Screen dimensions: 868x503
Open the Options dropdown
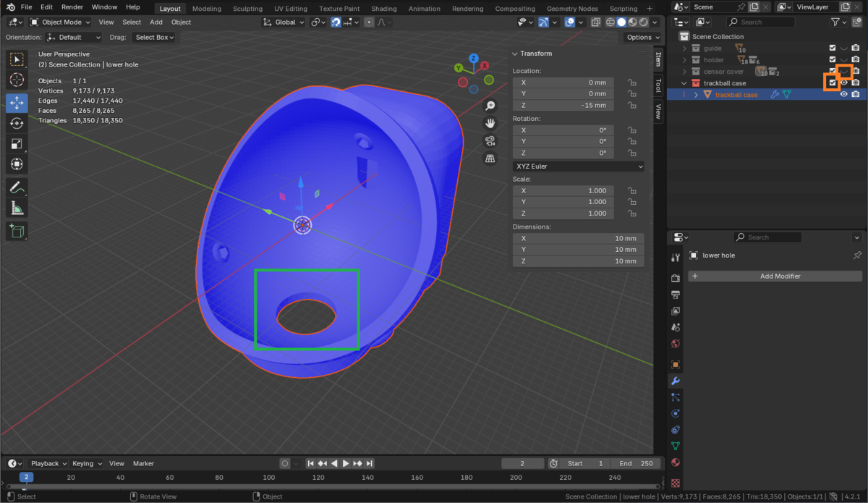coord(642,37)
